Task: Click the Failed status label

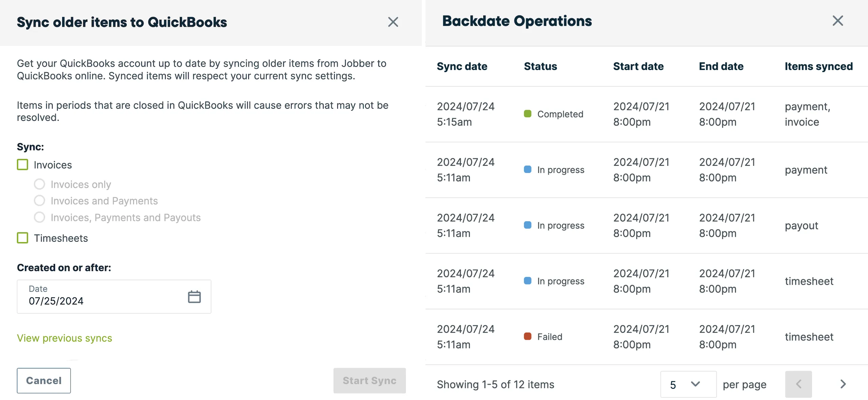Action: click(x=549, y=337)
